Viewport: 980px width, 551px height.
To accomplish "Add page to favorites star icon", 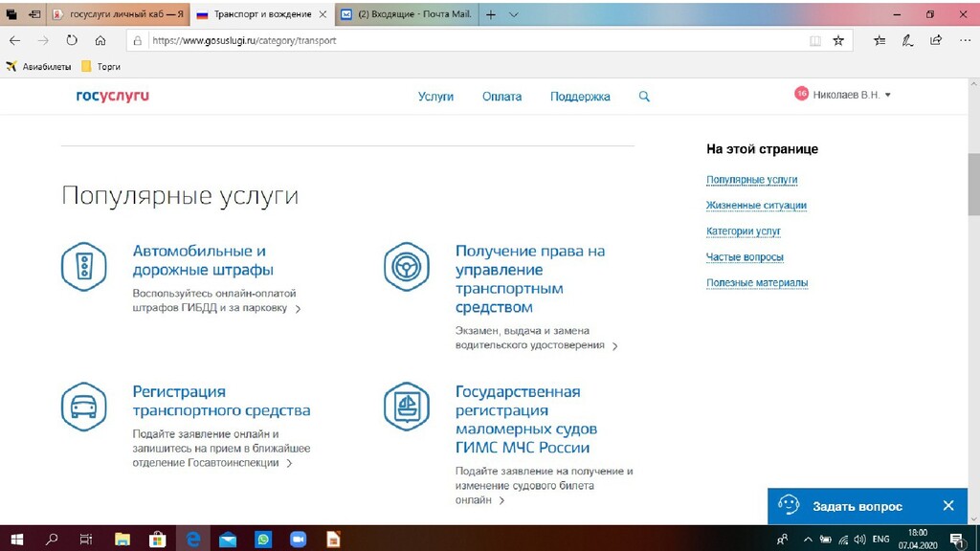I will [x=838, y=40].
